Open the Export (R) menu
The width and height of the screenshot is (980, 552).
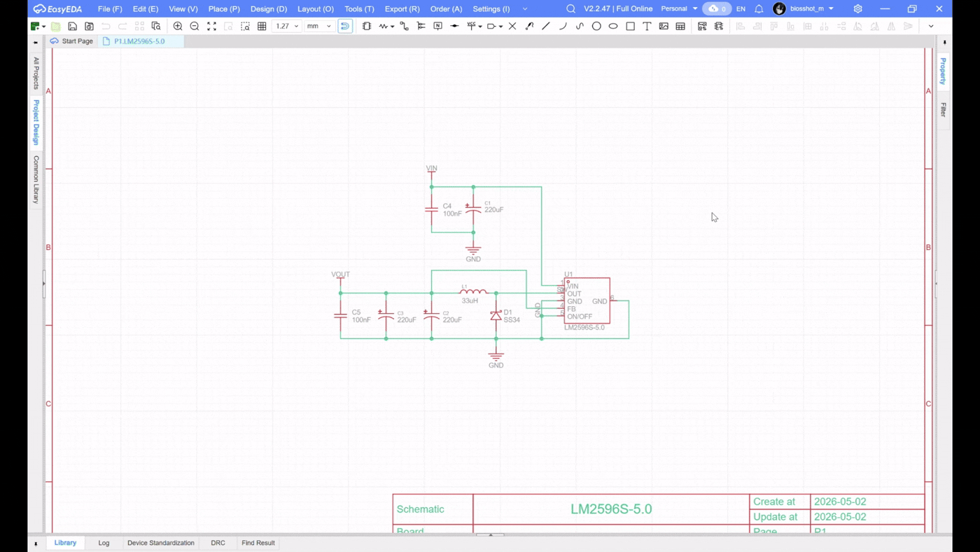(402, 9)
